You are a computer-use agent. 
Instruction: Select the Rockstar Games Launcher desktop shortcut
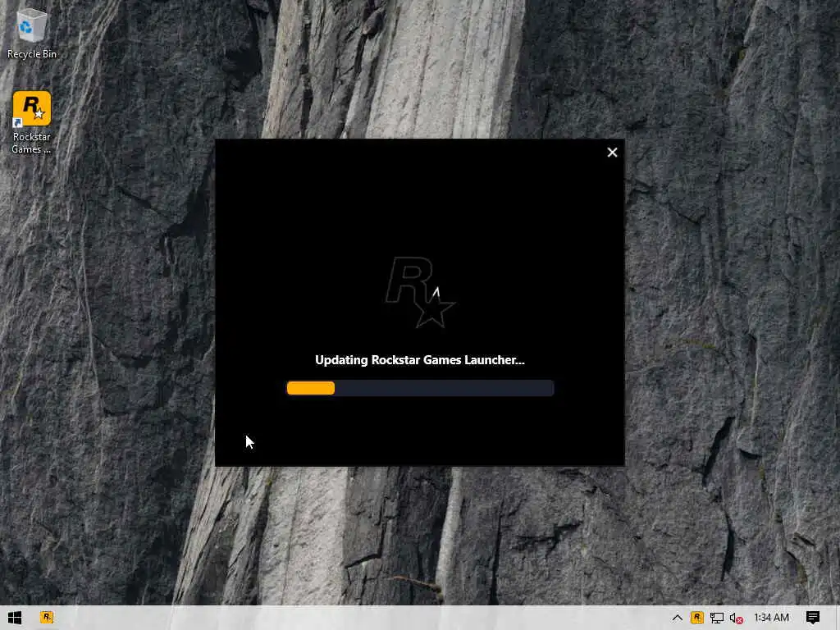click(x=31, y=122)
